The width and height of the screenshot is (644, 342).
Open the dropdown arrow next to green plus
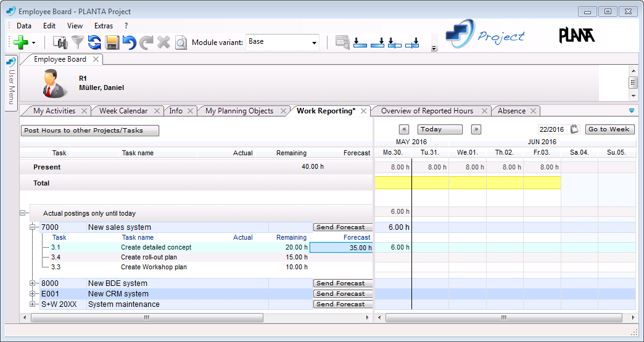[33, 43]
